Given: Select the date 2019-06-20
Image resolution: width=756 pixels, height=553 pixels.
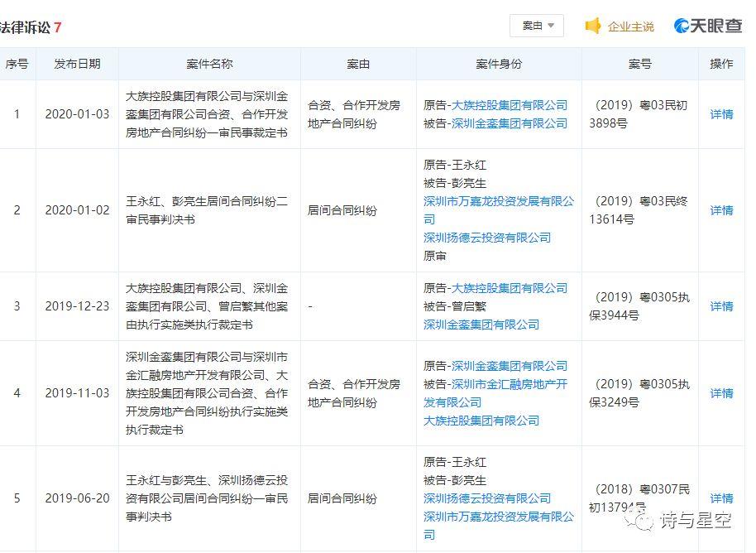Looking at the screenshot, I should 77,498.
